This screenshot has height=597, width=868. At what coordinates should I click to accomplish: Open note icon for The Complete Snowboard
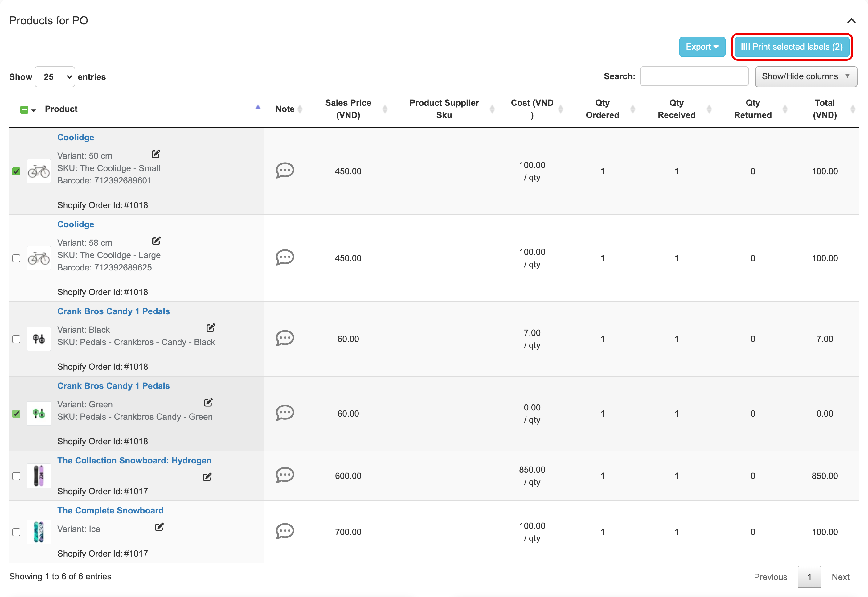[285, 531]
